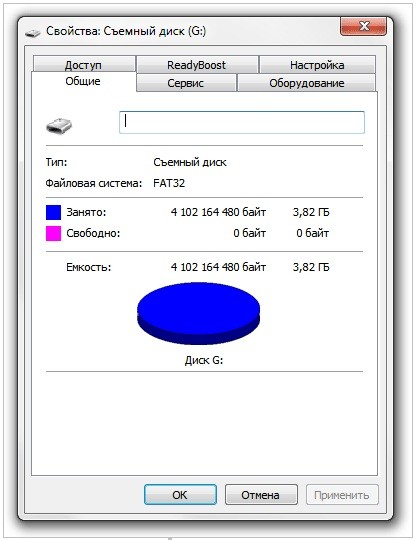
Task: Click the disk usage pie chart
Action: (198, 313)
